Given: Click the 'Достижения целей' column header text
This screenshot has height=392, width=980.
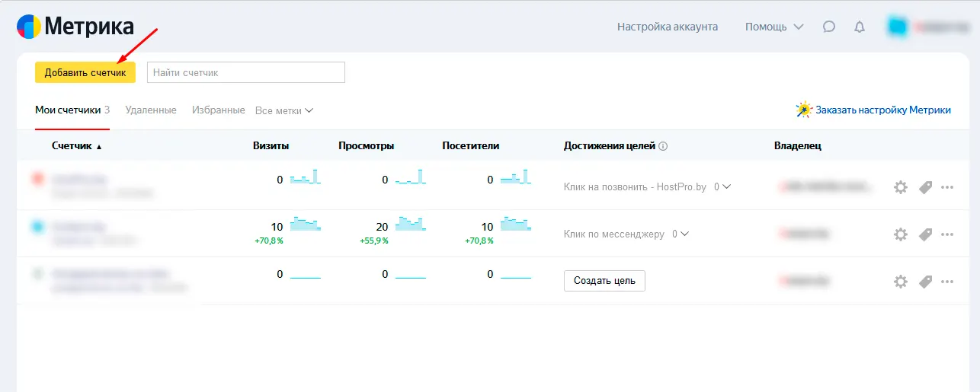Looking at the screenshot, I should (x=610, y=145).
